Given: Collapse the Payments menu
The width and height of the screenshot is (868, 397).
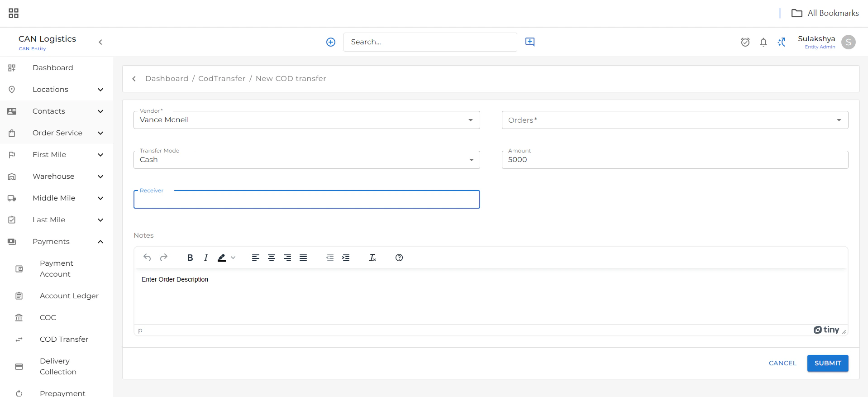Looking at the screenshot, I should tap(57, 242).
